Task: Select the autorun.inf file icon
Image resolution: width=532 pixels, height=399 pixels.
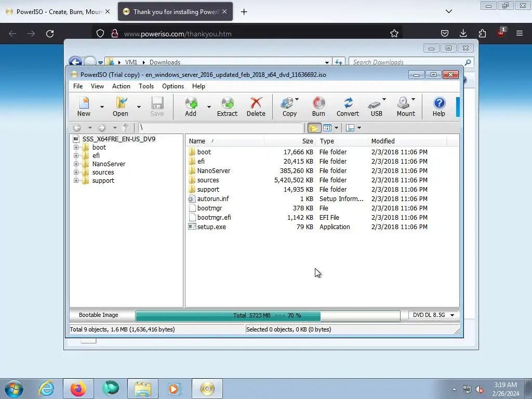Action: click(x=192, y=199)
